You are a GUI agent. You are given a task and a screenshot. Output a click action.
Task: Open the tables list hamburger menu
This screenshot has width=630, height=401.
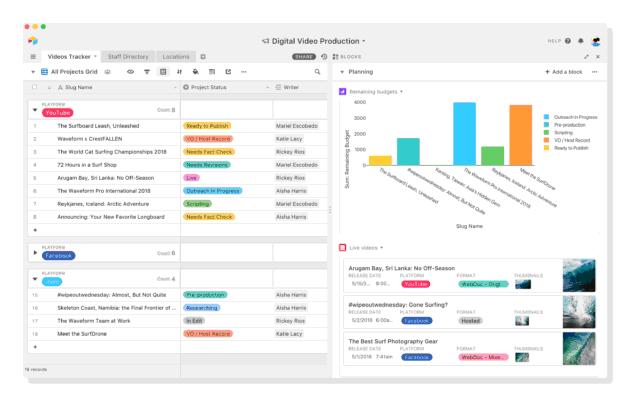[33, 57]
